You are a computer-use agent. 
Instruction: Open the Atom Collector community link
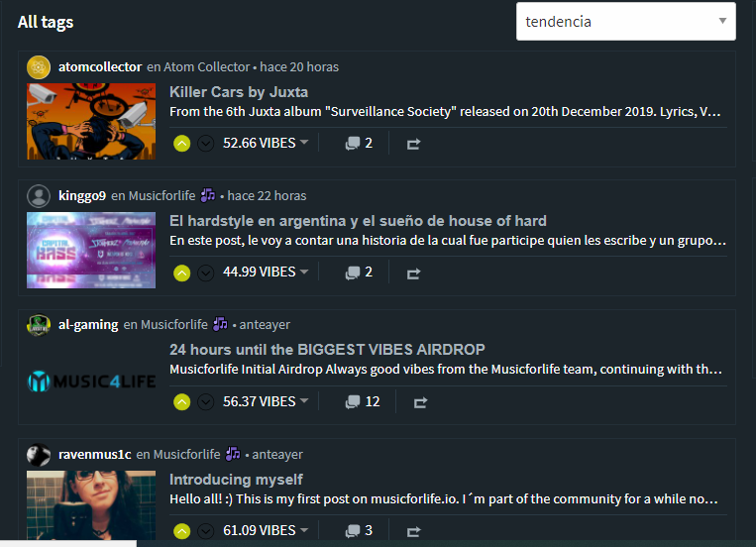(207, 67)
